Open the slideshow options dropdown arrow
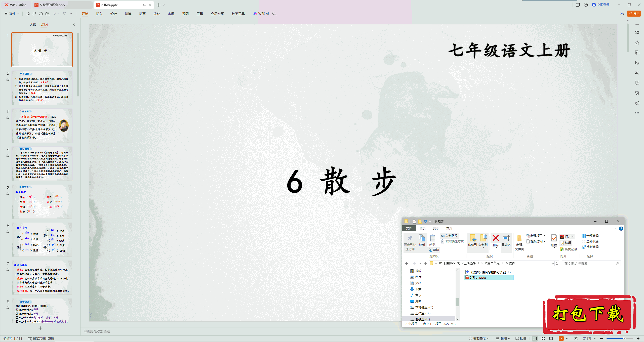This screenshot has height=342, width=644. coord(567,338)
